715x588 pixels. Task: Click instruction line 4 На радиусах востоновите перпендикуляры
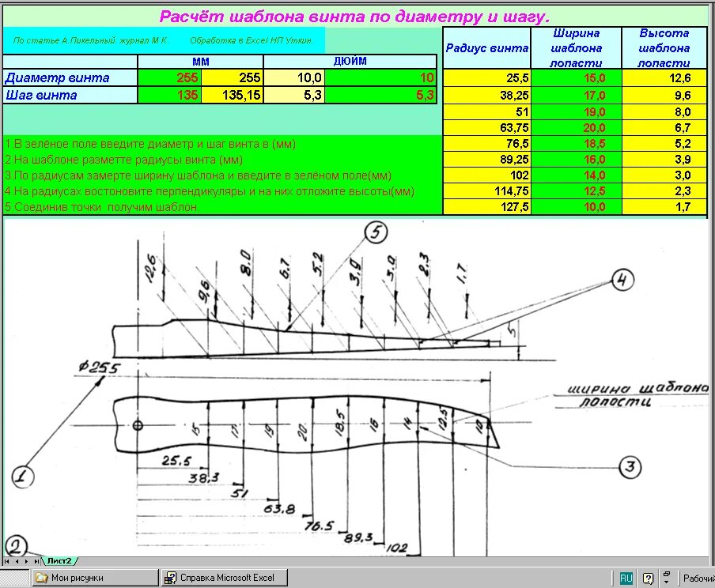pyautogui.click(x=210, y=191)
